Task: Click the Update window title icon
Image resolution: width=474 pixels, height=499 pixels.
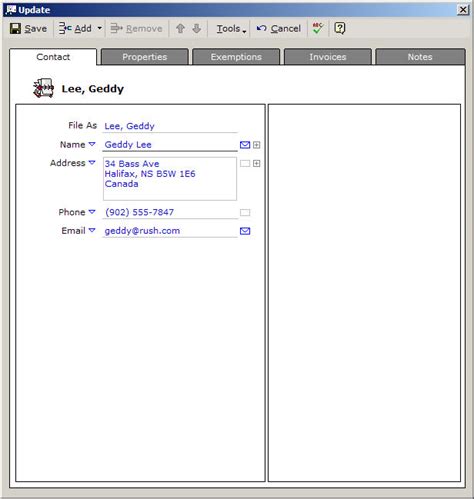Action: 11,10
